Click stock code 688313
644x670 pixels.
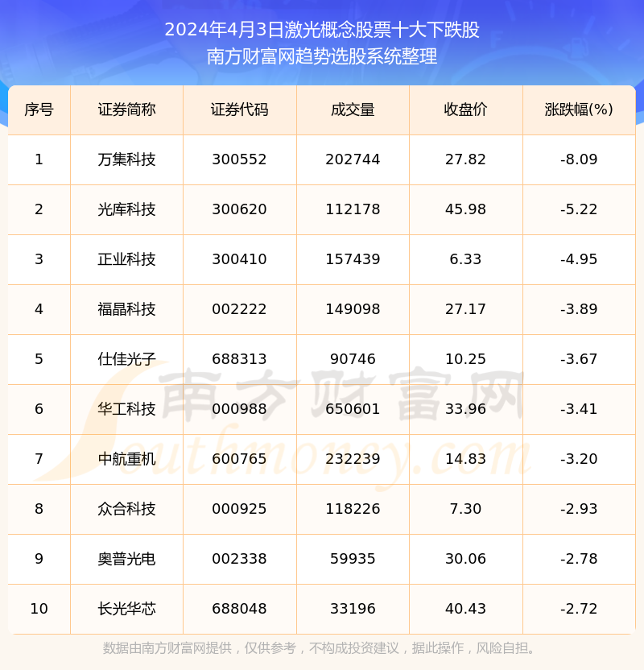pyautogui.click(x=239, y=359)
